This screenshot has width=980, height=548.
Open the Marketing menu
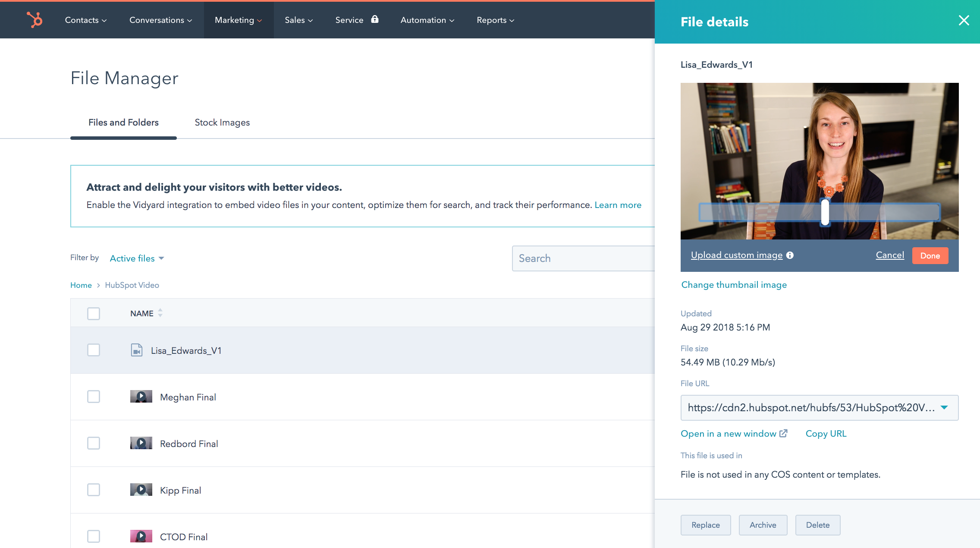pos(238,20)
